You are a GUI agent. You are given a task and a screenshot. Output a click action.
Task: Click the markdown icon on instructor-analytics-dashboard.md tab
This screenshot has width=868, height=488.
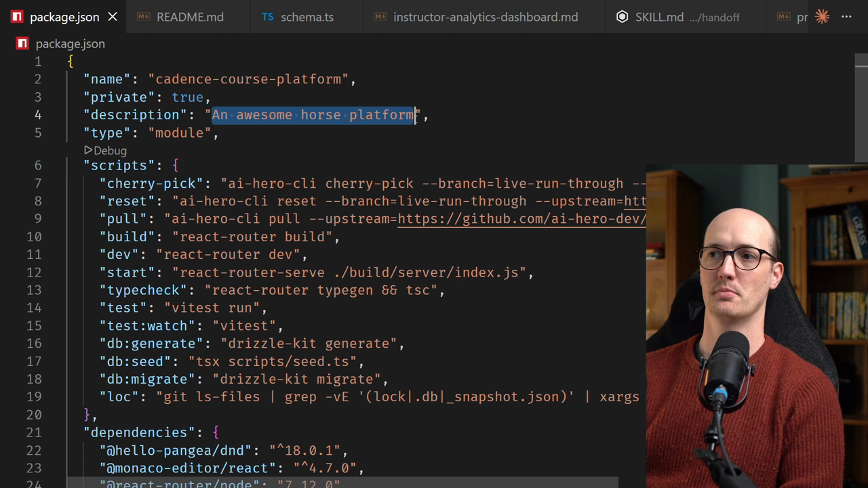coord(380,17)
